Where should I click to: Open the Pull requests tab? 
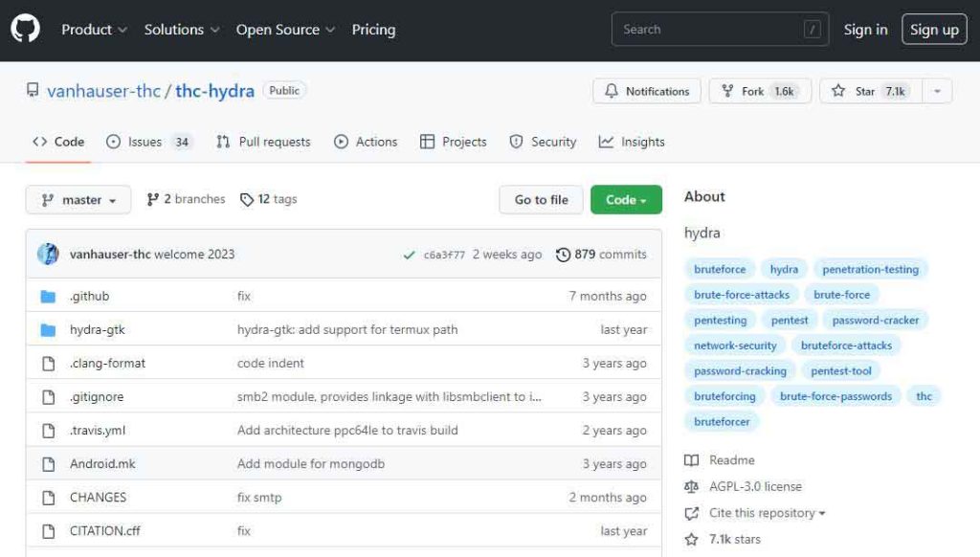pyautogui.click(x=263, y=142)
